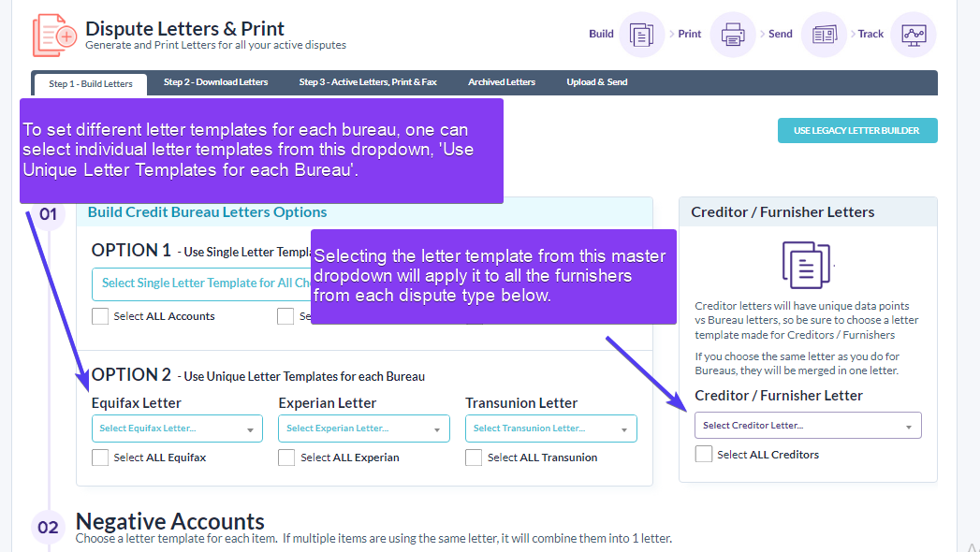Tick Select ALL Transunion checkbox
This screenshot has height=552, width=980.
pos(474,458)
